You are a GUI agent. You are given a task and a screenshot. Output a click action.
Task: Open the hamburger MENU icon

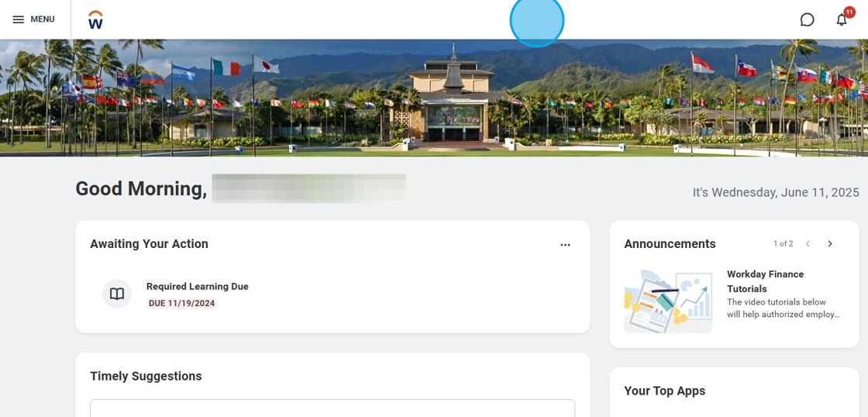pos(19,19)
